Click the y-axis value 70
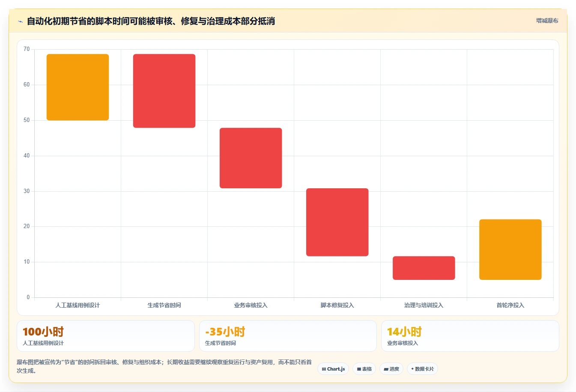 (27, 49)
